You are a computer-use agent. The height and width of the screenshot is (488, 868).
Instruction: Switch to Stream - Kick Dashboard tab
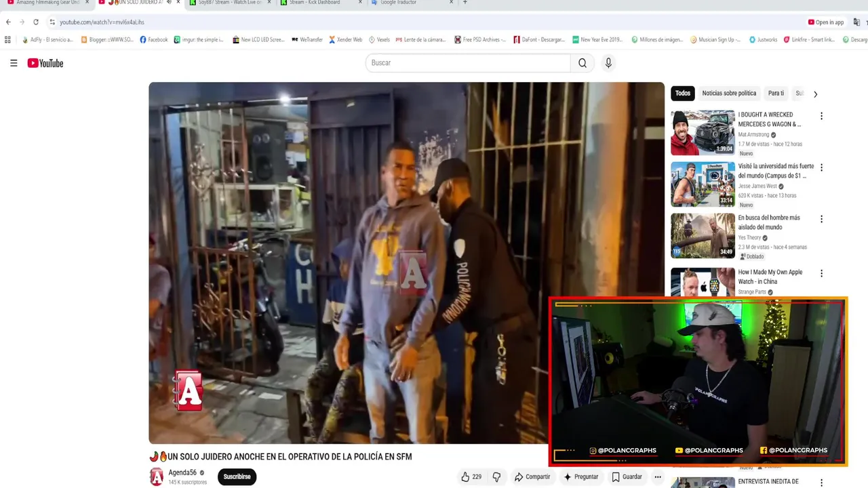pos(314,3)
